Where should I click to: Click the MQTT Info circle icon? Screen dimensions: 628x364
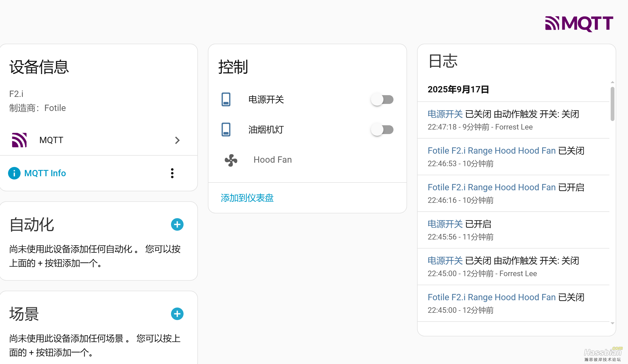[x=14, y=173]
